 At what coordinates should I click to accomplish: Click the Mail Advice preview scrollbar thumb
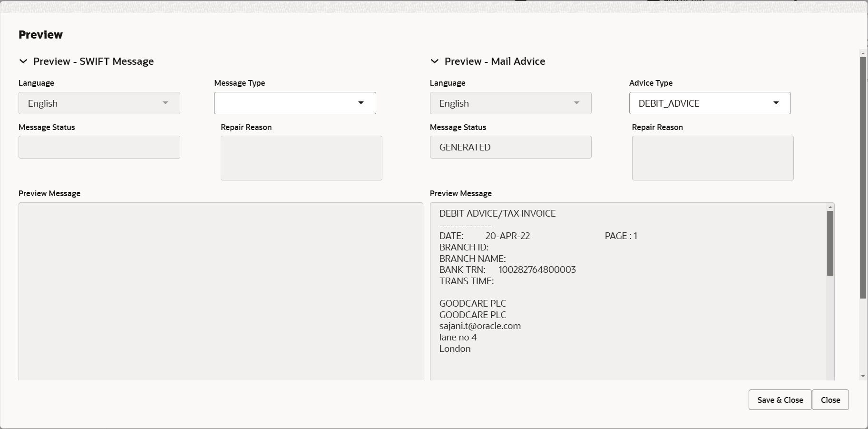(x=830, y=243)
